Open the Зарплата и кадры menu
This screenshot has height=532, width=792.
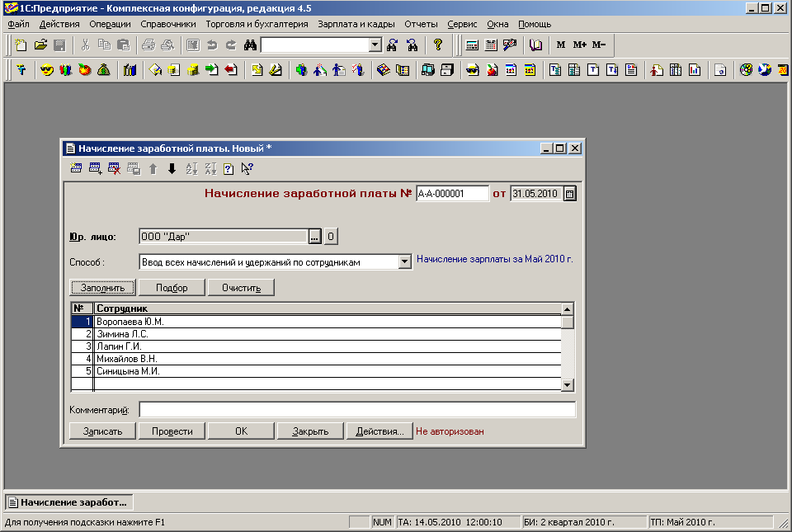pos(356,24)
